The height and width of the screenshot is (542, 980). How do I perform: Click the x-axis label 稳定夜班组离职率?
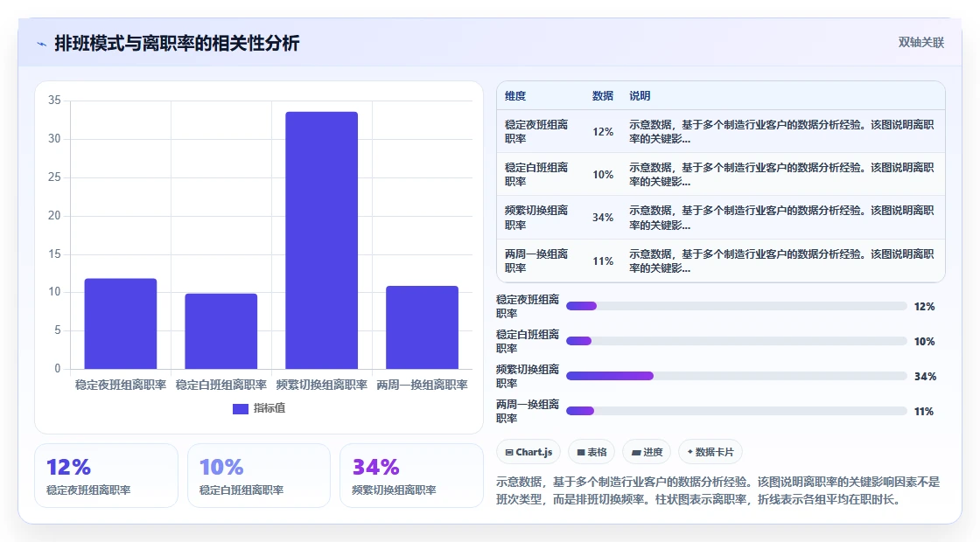121,386
